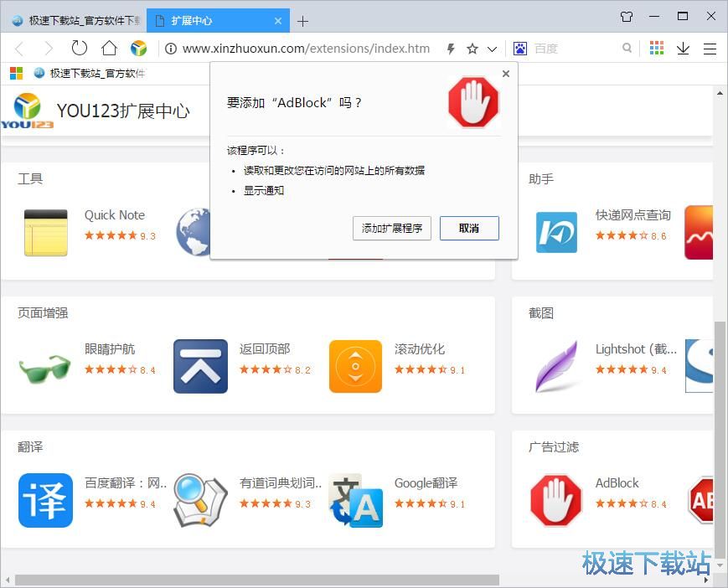Click the browser forward arrow
Viewport: 728px width, 588px height.
(x=49, y=49)
